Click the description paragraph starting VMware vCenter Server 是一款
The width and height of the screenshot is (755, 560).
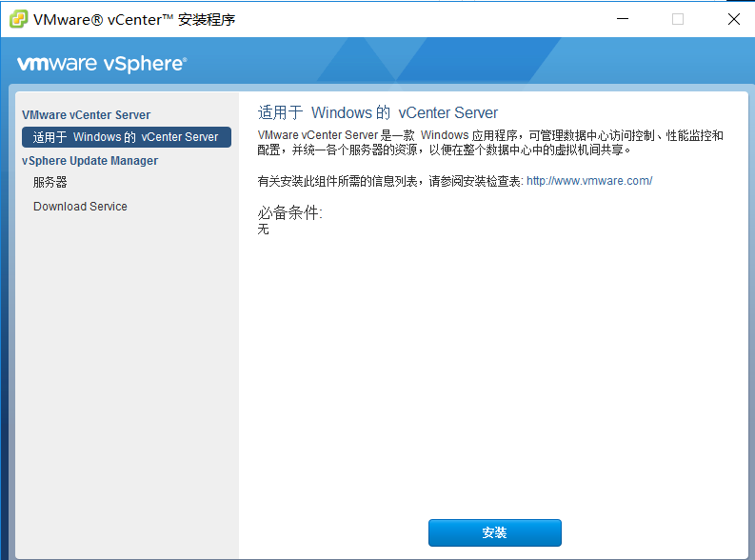pyautogui.click(x=490, y=143)
